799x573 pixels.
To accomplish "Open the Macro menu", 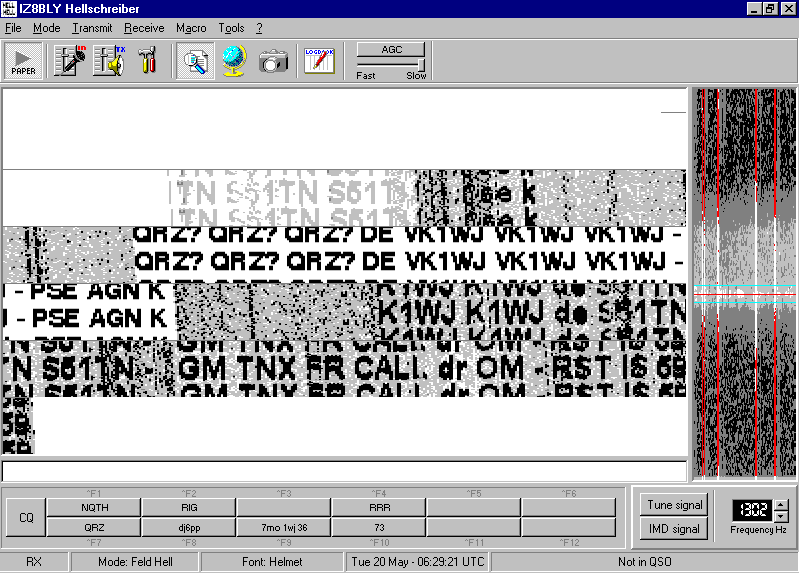I will tap(191, 28).
